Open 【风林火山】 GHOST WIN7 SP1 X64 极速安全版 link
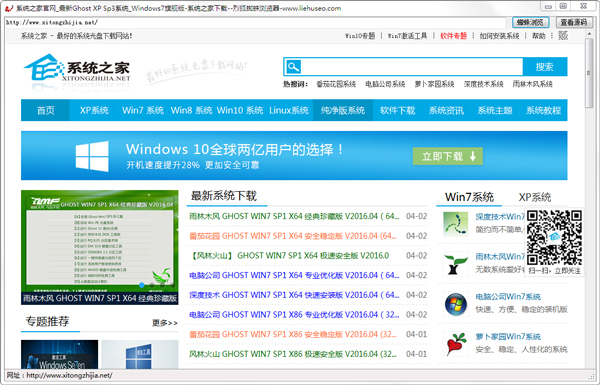This screenshot has height=385, width=600. [x=289, y=255]
